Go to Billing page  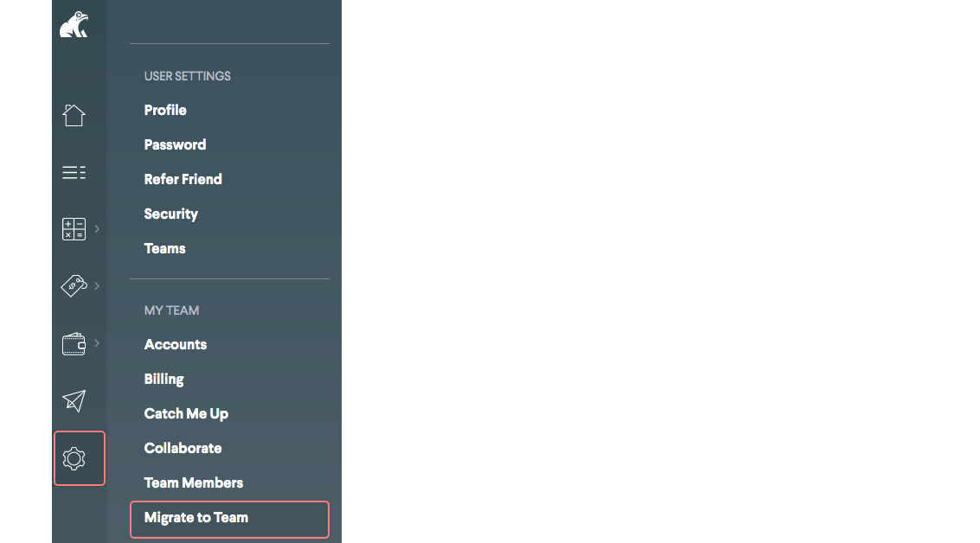tap(163, 379)
